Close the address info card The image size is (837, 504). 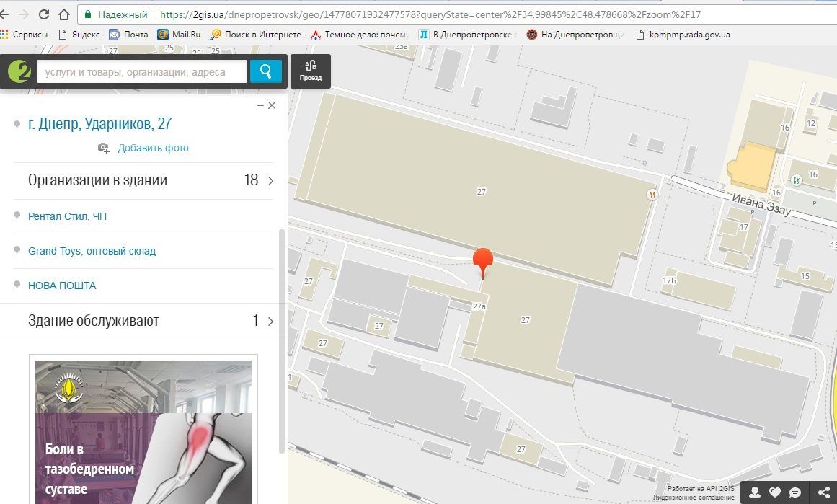click(x=272, y=105)
